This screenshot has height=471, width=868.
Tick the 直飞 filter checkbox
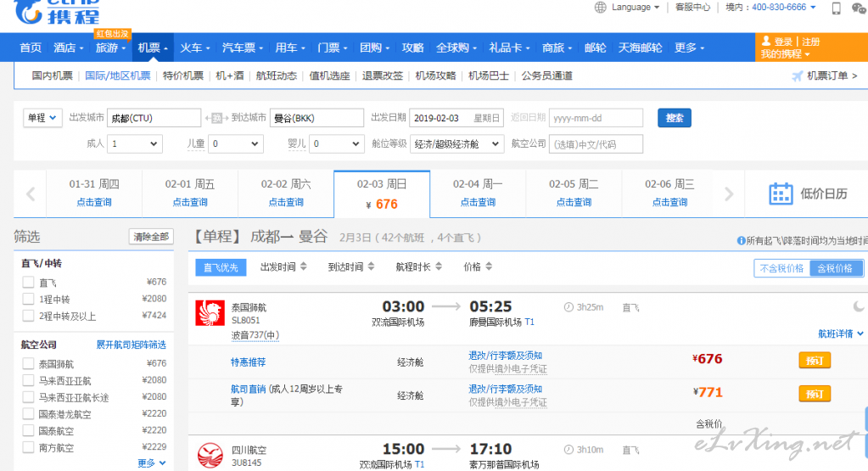(28, 283)
